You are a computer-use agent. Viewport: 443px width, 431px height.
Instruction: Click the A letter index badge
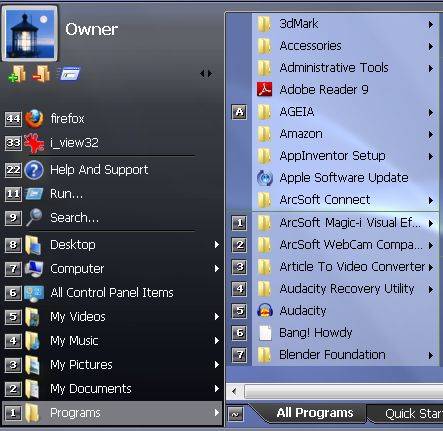coord(239,112)
